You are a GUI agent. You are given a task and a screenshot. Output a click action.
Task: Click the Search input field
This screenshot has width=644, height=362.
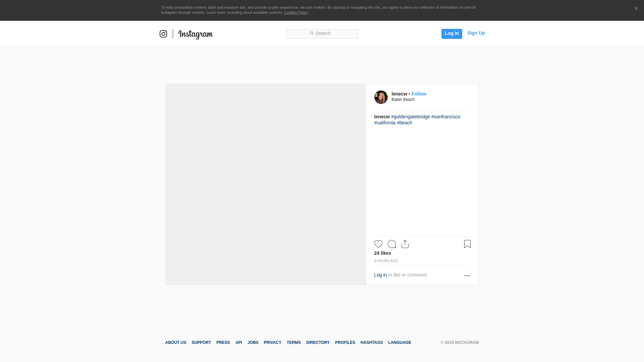(322, 34)
